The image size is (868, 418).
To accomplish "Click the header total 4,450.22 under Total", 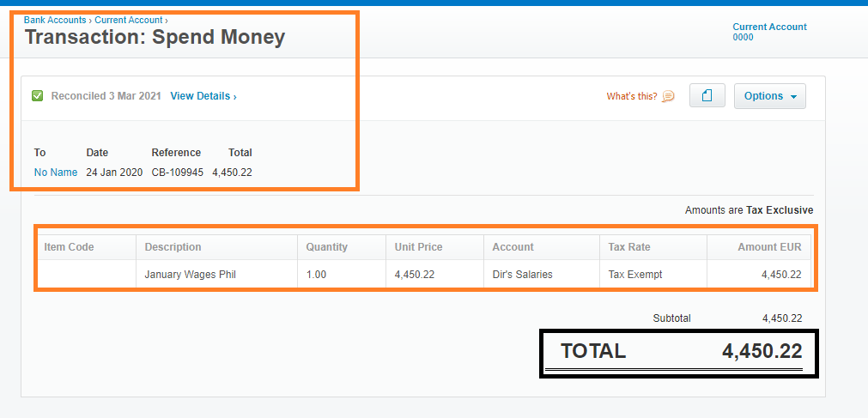I will [232, 173].
